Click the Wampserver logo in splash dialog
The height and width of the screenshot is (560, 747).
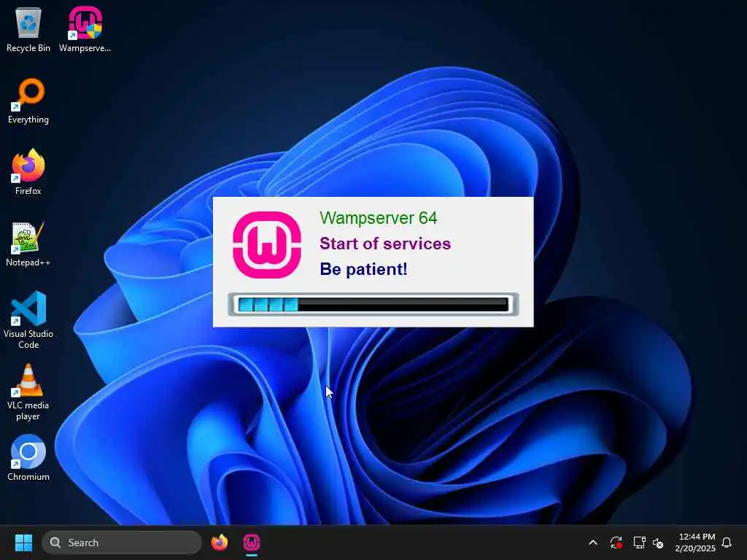267,245
